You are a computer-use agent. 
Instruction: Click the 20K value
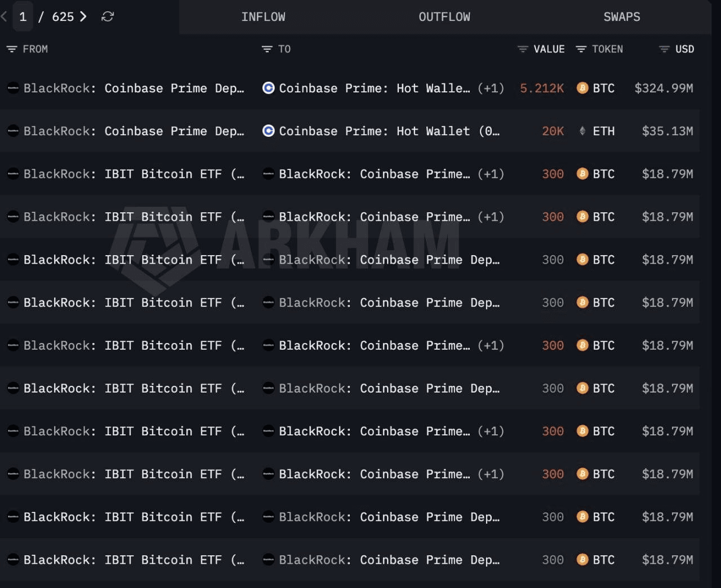[x=553, y=131]
